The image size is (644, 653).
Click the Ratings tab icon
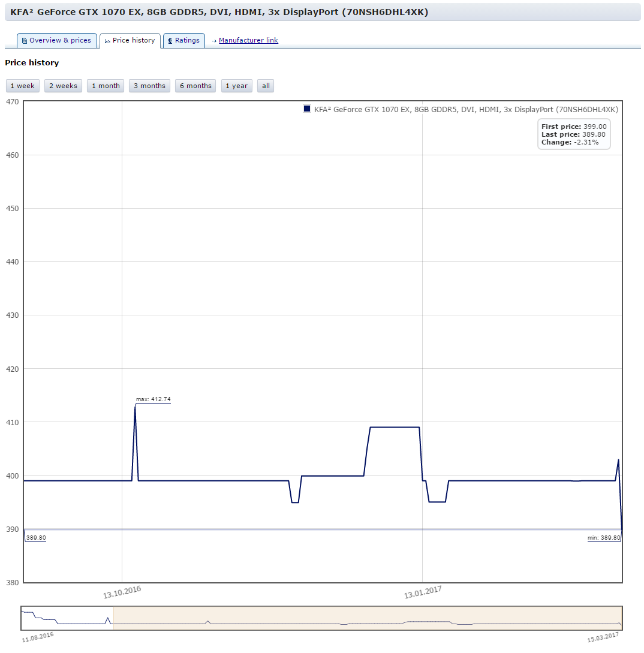coord(170,41)
